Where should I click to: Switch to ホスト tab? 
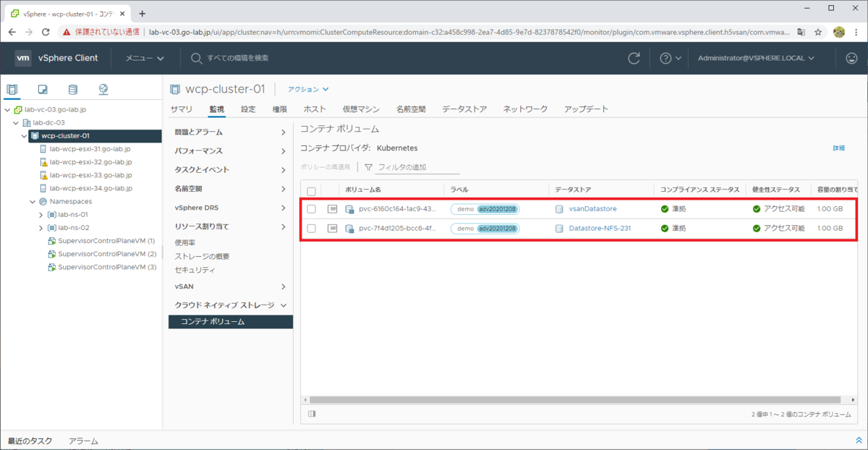pyautogui.click(x=315, y=109)
